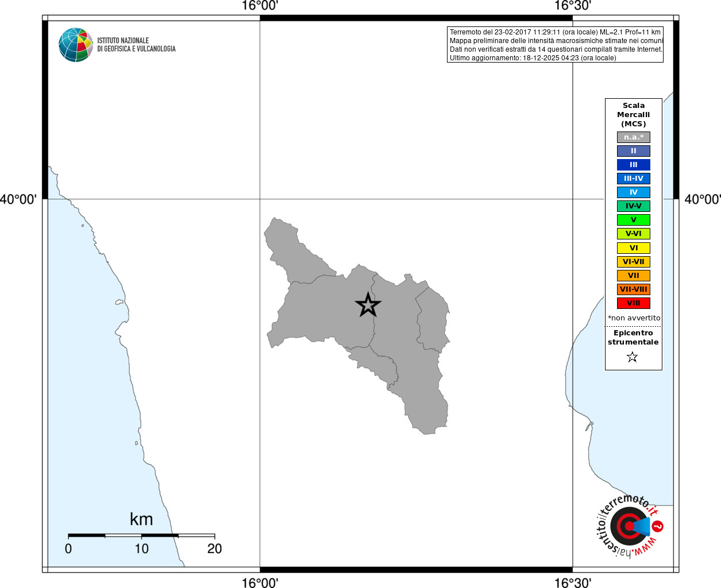This screenshot has width=721, height=588.
Task: Click the epicenter star on the map
Action: pos(368,305)
